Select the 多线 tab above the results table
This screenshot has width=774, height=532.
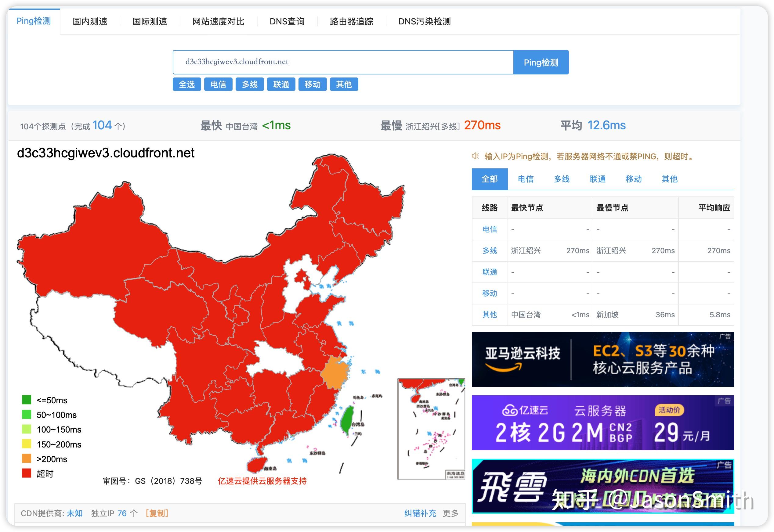(562, 179)
